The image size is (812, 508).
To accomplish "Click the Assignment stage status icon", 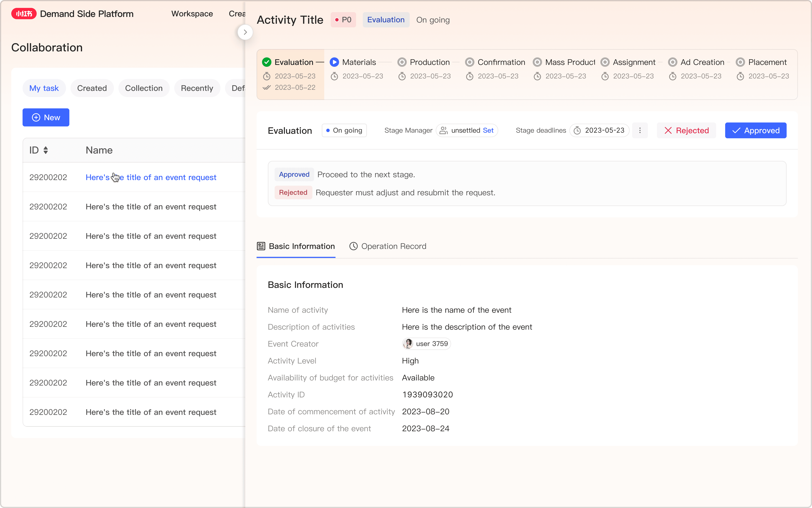I will 605,62.
